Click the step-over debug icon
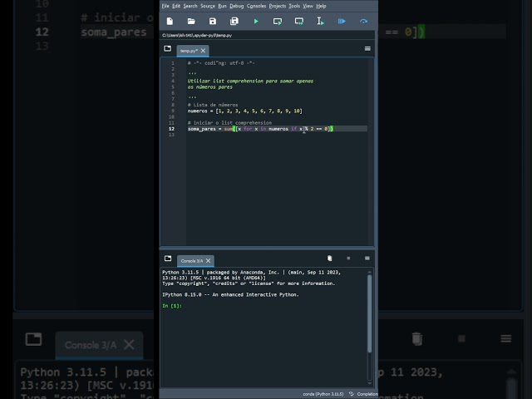Image resolution: width=532 pixels, height=399 pixels. pos(363,22)
